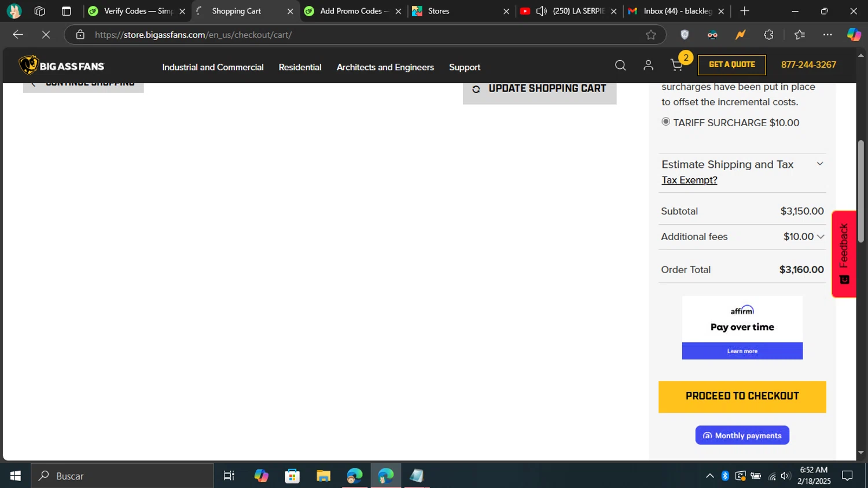Open the account profile icon
The image size is (868, 488).
click(648, 65)
